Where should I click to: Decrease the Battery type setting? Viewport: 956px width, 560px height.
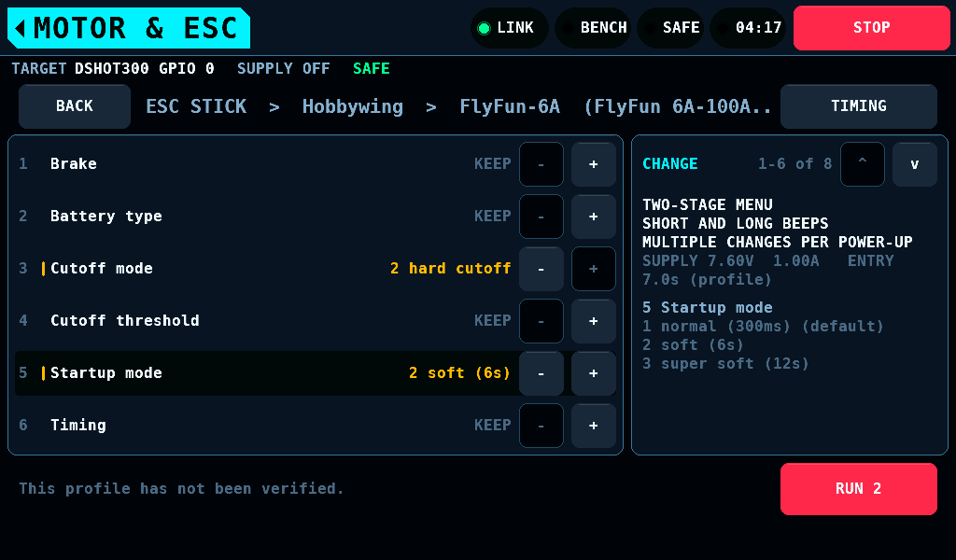[541, 217]
